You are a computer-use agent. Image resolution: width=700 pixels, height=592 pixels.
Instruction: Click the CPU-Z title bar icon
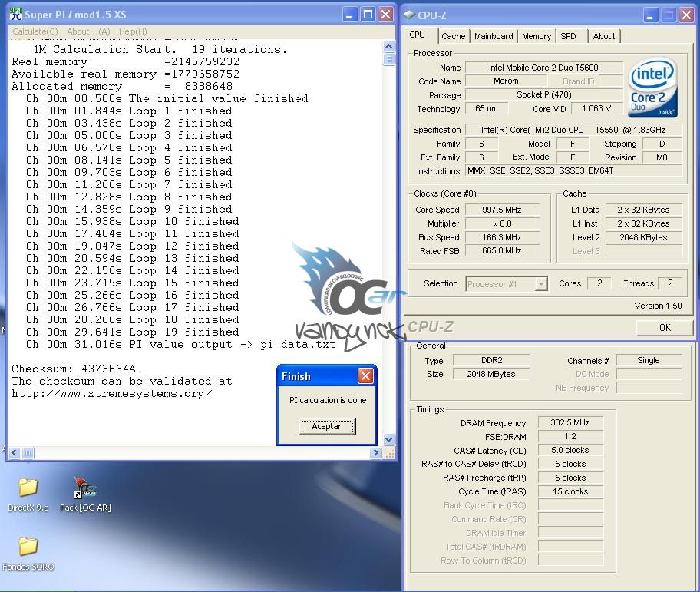click(x=409, y=15)
